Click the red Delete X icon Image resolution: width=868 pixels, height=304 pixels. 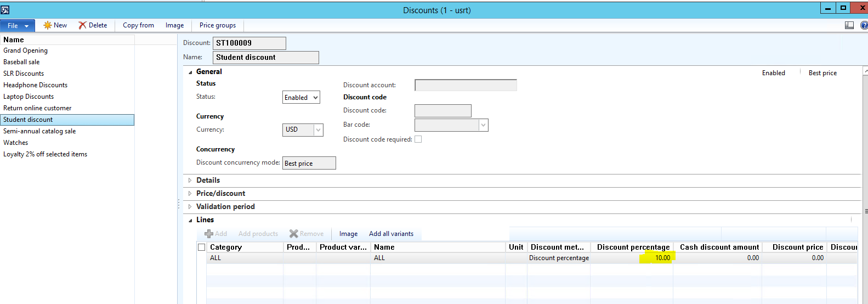click(82, 25)
